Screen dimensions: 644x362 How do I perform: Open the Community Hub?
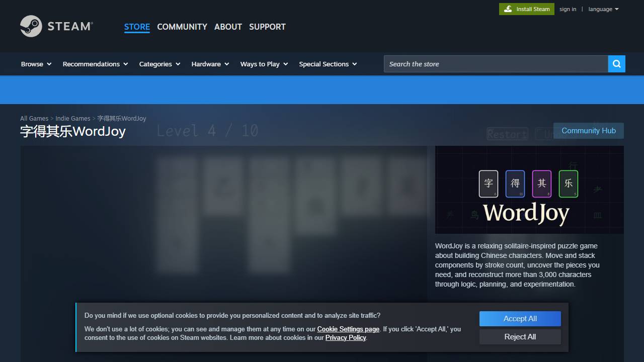[x=589, y=131]
